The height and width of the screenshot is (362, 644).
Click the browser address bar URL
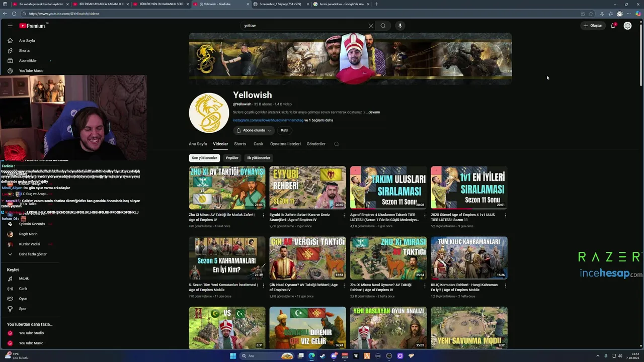[x=64, y=14]
